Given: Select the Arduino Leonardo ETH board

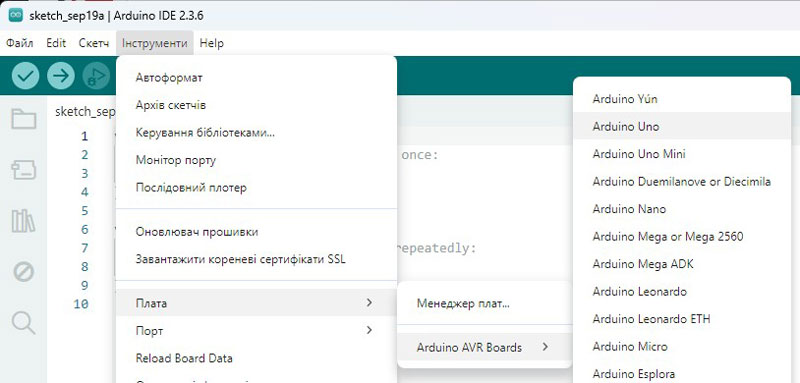Looking at the screenshot, I should click(682, 319).
